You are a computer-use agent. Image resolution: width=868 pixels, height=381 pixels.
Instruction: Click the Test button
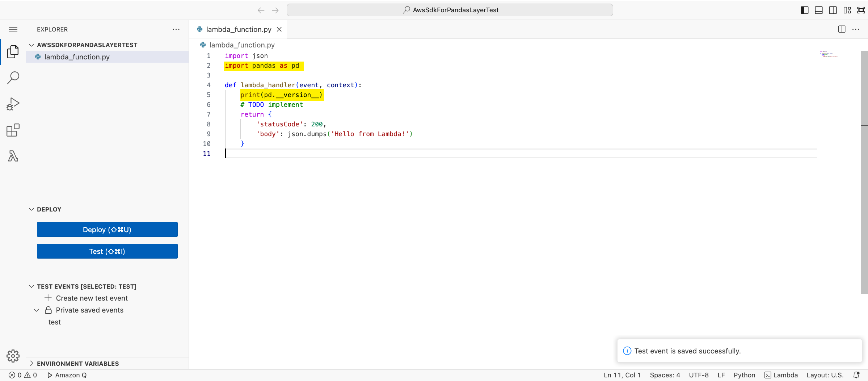(x=107, y=251)
